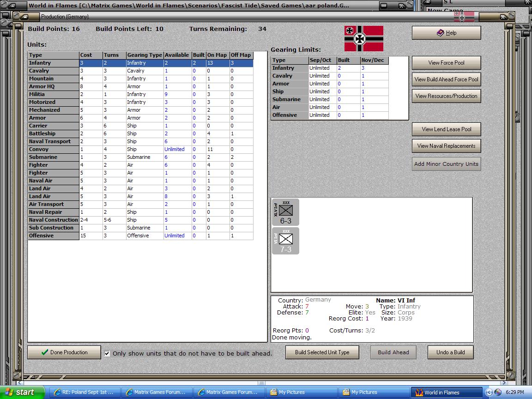Open View Naval Replacements
The image size is (532, 399).
pos(446,146)
